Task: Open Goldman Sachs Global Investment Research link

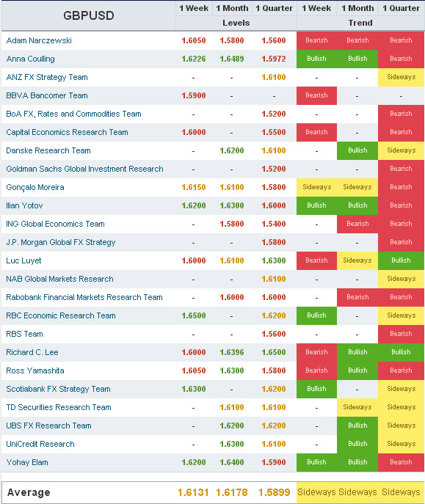Action: (x=84, y=169)
